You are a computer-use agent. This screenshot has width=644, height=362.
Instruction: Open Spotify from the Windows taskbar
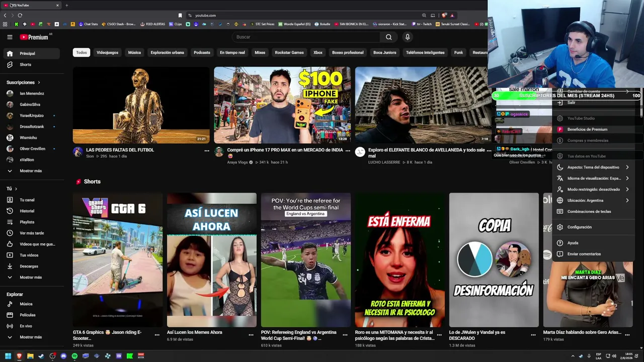point(74,356)
